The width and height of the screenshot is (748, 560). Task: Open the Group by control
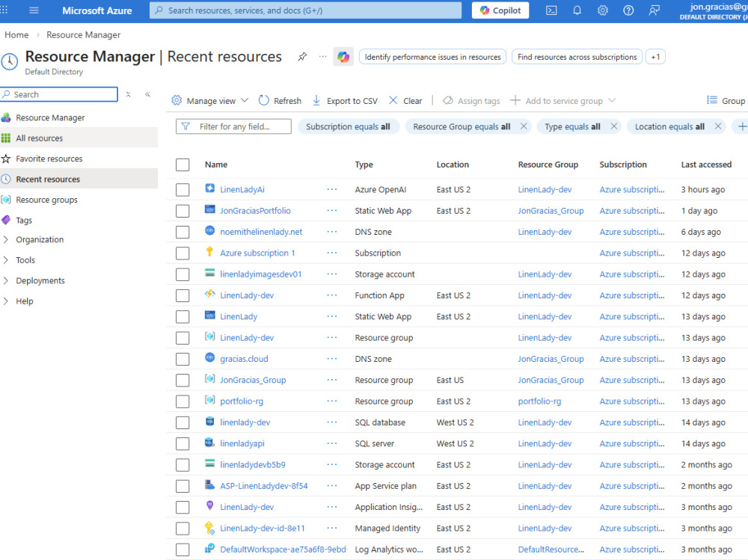726,101
